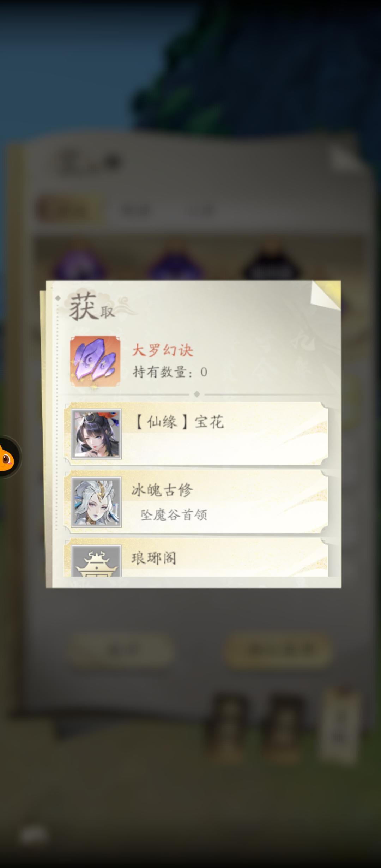Tap the orange floating mascot icon
381x868 pixels.
8,457
